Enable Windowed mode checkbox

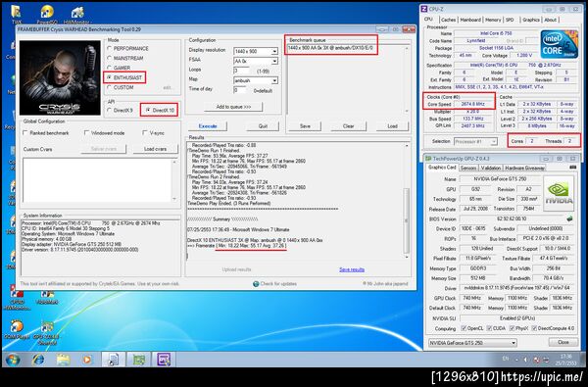coord(86,132)
